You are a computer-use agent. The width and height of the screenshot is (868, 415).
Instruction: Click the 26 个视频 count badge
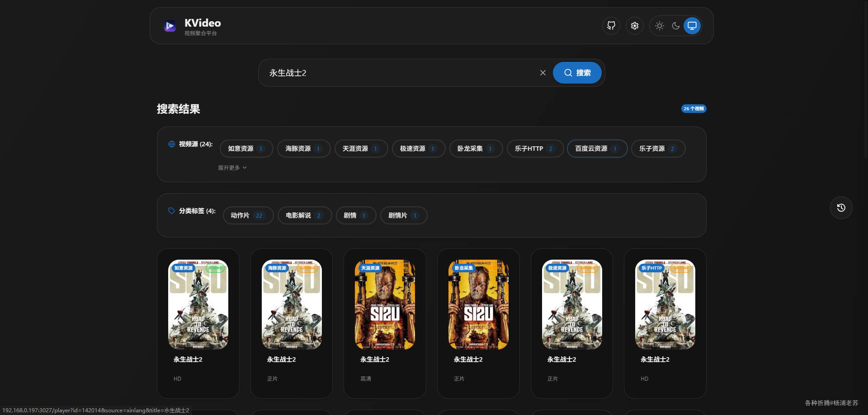(x=694, y=108)
